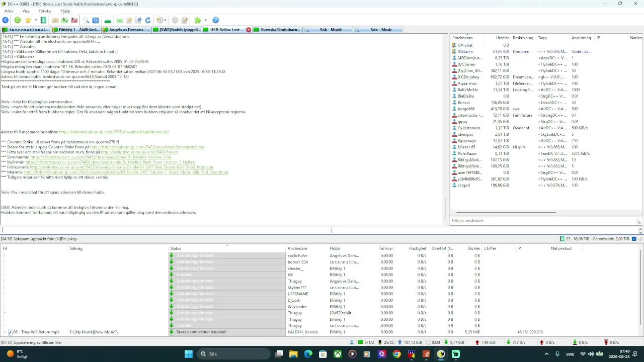Switch to the [SWE]Stabilt hub tab

tap(177, 30)
